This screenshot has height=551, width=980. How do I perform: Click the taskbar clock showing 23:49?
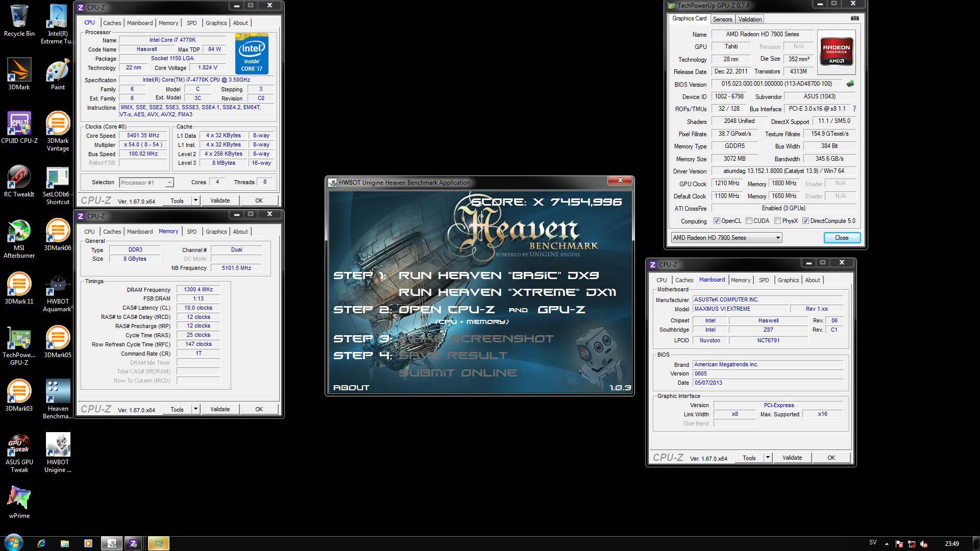952,544
